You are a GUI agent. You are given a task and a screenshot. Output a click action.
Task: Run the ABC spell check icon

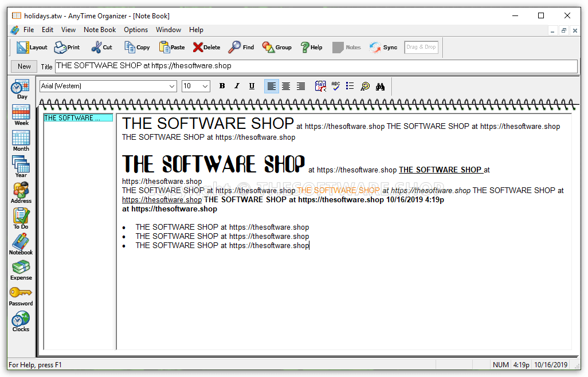(336, 86)
